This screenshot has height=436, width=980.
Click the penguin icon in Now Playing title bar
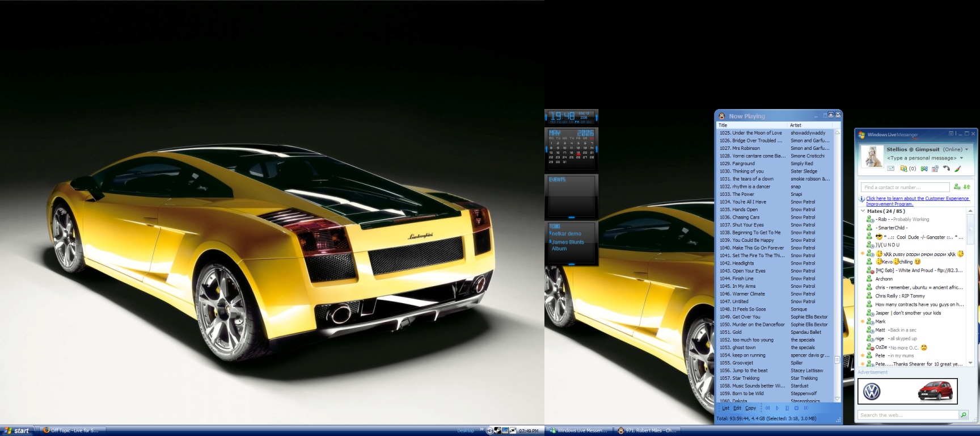pos(721,116)
